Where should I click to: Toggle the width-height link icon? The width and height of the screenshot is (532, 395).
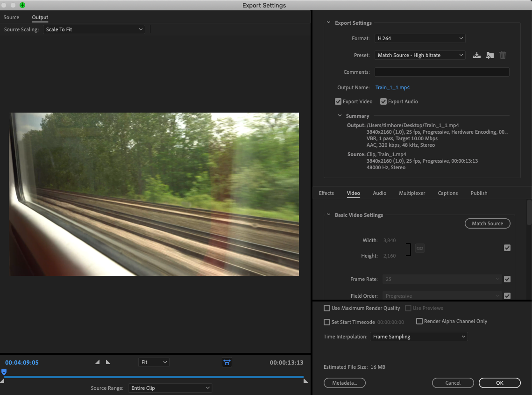419,248
